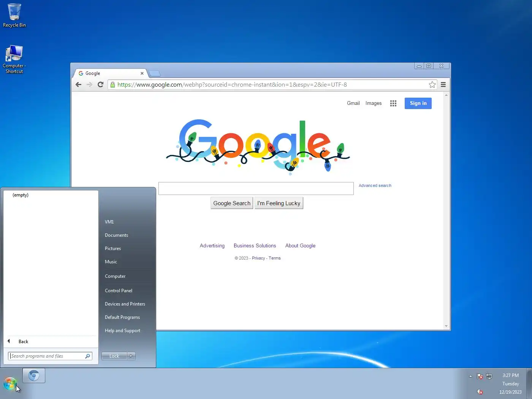
Task: Open a new Chrome tab
Action: (x=155, y=73)
